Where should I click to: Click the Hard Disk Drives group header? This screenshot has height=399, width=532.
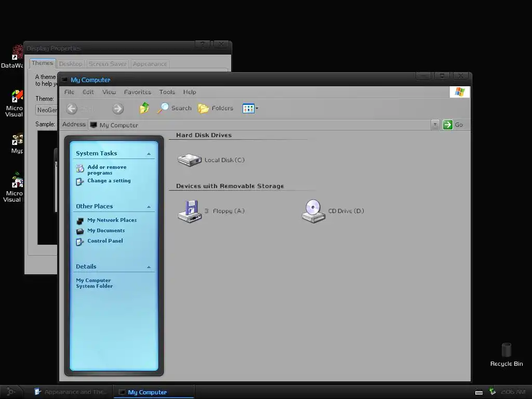204,135
